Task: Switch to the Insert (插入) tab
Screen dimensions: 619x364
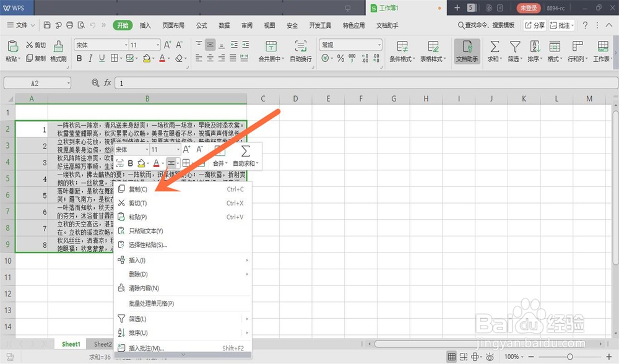Action: click(145, 25)
